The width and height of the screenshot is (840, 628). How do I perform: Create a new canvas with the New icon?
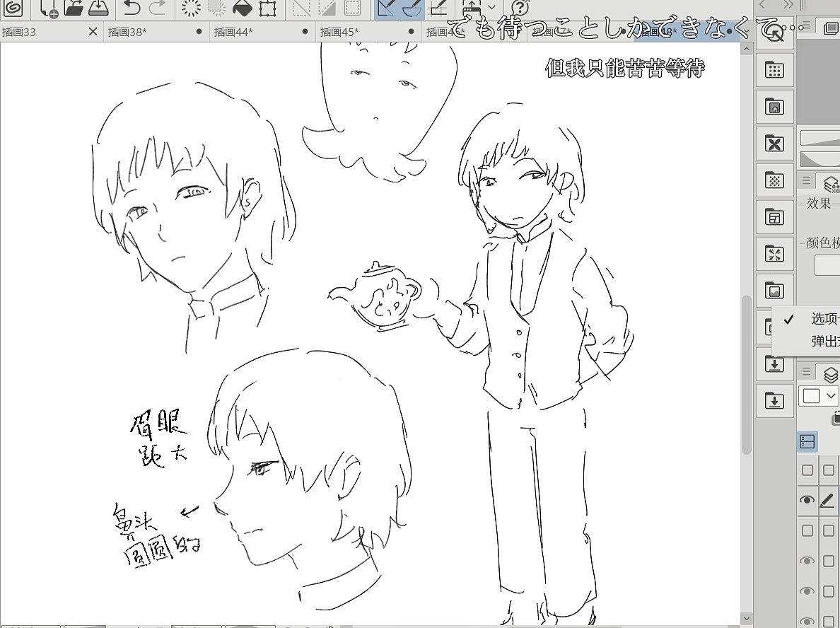[49, 8]
